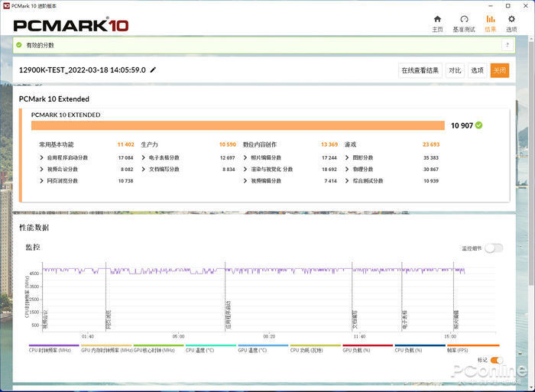
Task: Open the 结果 results chart icon
Action: point(490,19)
